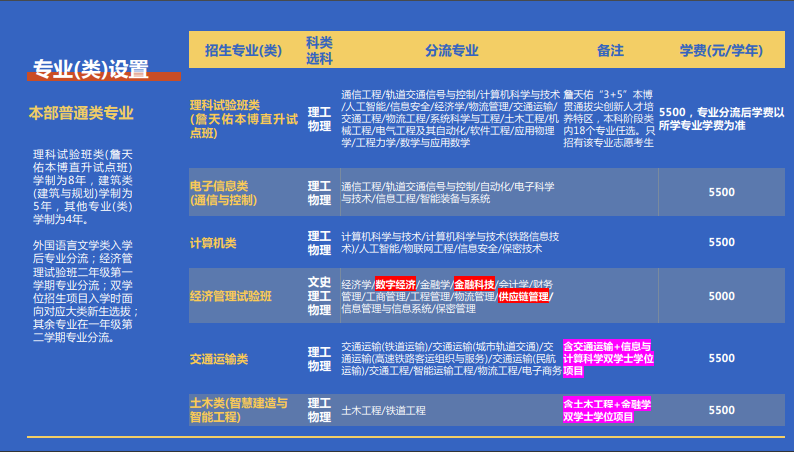Click the 理科试验班类 row's majors list text
Image resolution: width=794 pixels, height=452 pixels.
coord(450,118)
